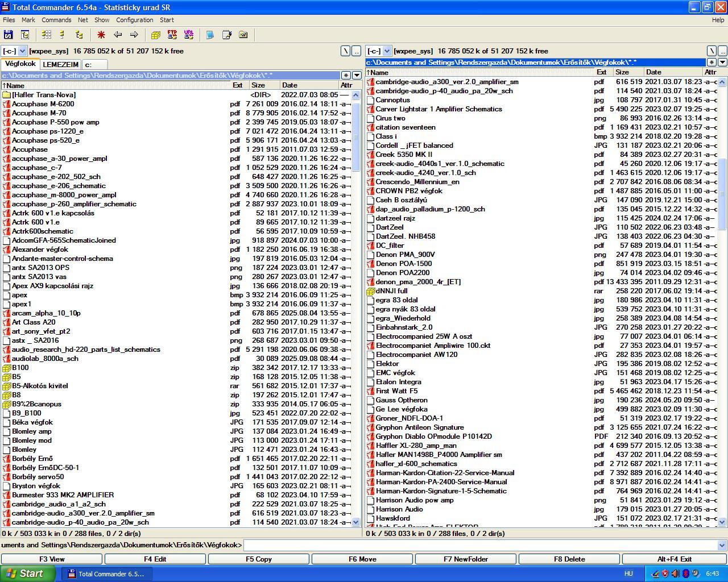Open the Start button on taskbar

coord(28,573)
